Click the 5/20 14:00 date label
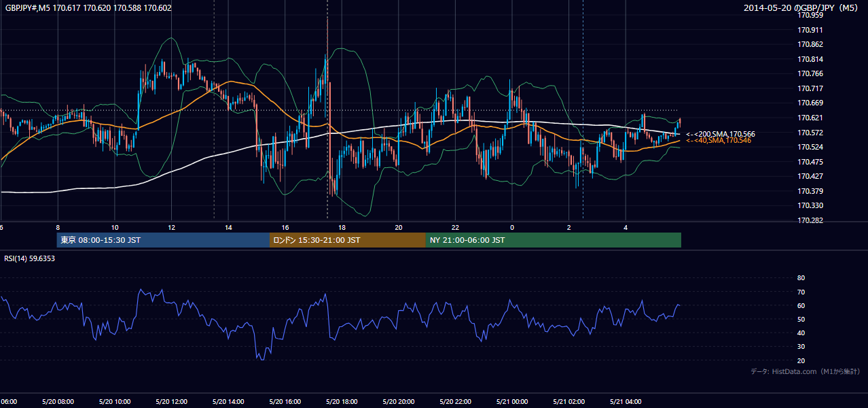The image size is (868, 408). click(228, 402)
